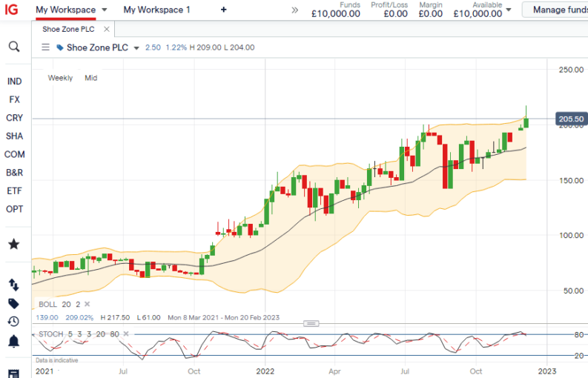Screen dimensions: 588x378
Task: Click the H 209.00 high value
Action: click(205, 47)
